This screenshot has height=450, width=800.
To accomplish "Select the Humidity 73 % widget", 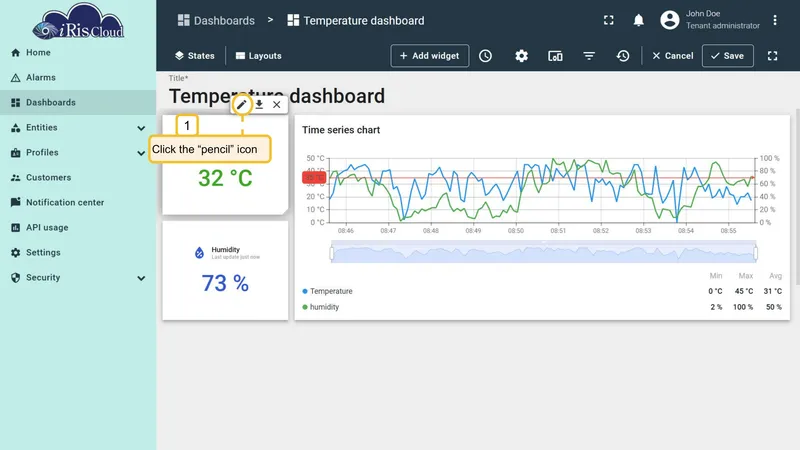I will coord(225,270).
